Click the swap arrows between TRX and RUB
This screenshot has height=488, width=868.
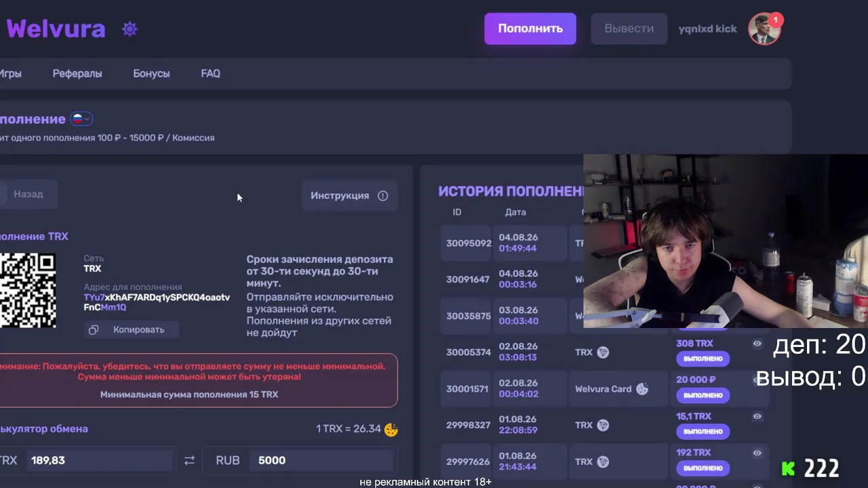pos(189,460)
